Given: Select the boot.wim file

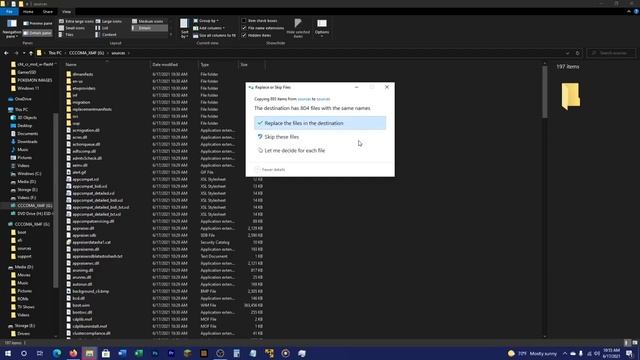Looking at the screenshot, I should click(x=81, y=305).
